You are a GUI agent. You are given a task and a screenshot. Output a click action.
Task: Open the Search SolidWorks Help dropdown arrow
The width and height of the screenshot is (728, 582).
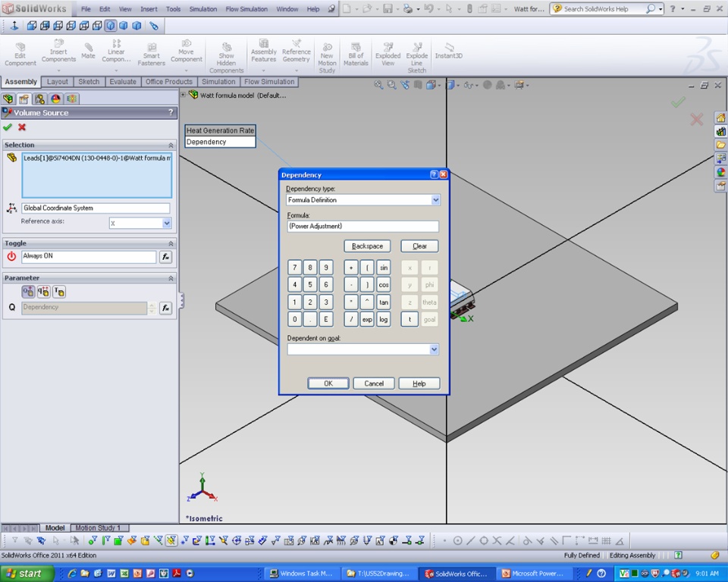(x=661, y=9)
